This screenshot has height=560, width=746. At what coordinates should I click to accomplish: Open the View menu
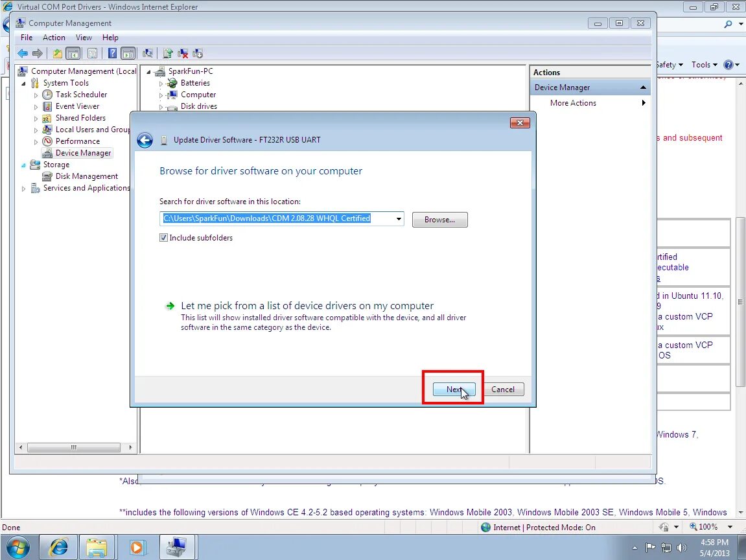coord(84,38)
